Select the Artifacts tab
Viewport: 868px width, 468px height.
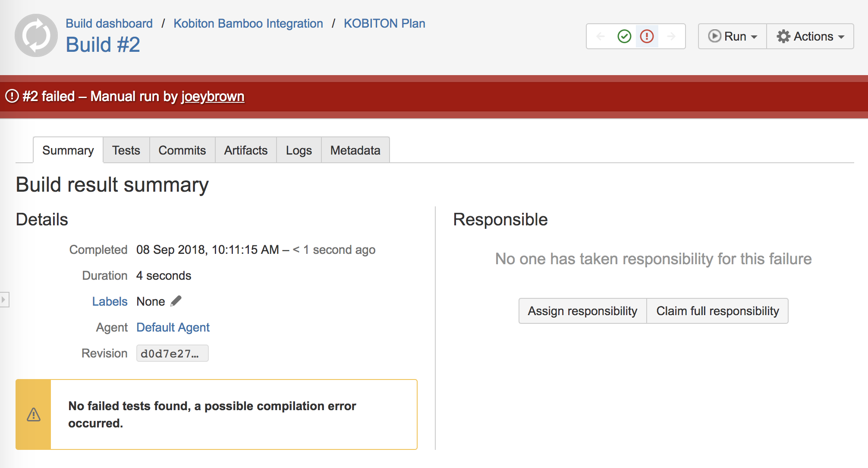245,150
